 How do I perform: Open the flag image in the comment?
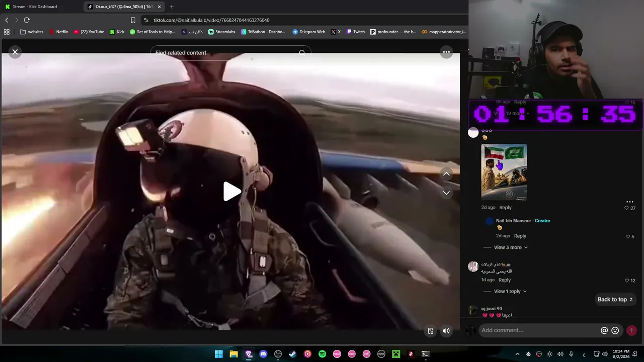(x=504, y=172)
